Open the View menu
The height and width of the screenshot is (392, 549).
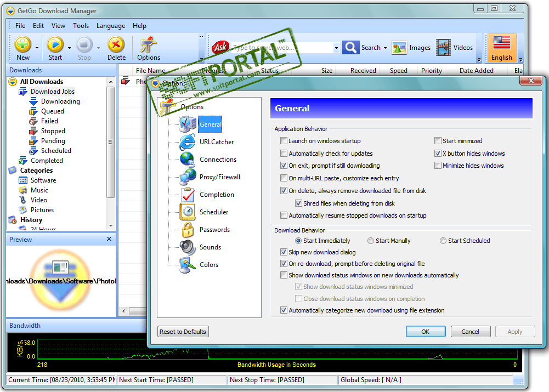[x=58, y=26]
